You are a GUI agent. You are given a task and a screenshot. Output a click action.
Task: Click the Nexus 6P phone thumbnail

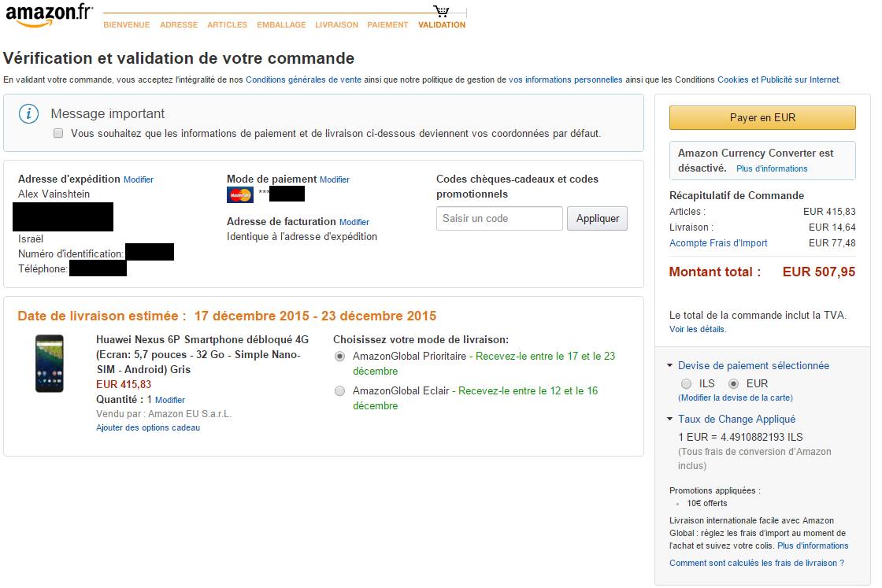(x=50, y=364)
